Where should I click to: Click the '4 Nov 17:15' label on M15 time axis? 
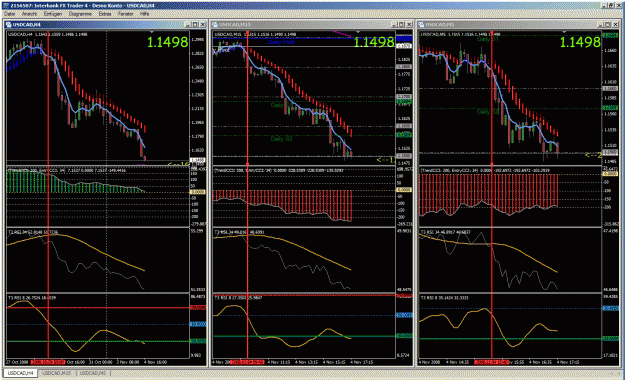[362, 362]
